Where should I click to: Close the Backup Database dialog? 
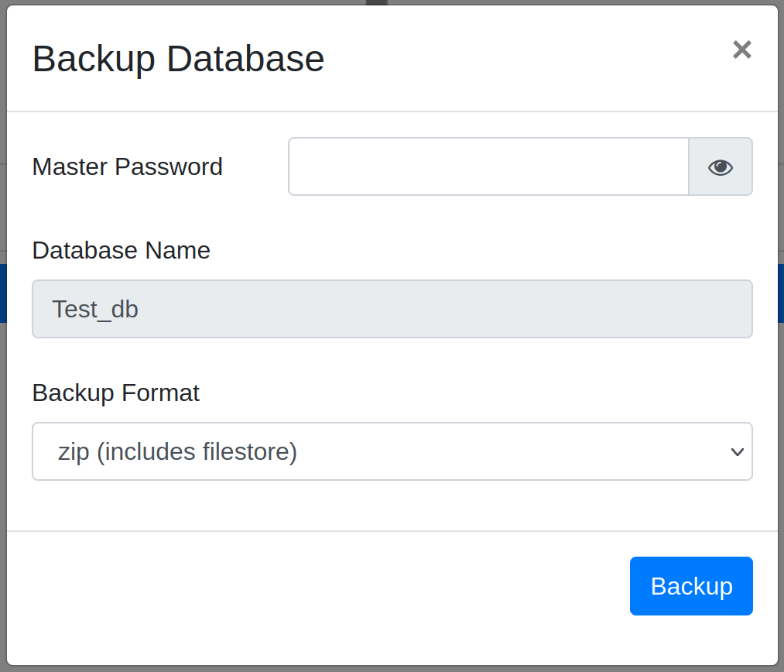pyautogui.click(x=742, y=50)
